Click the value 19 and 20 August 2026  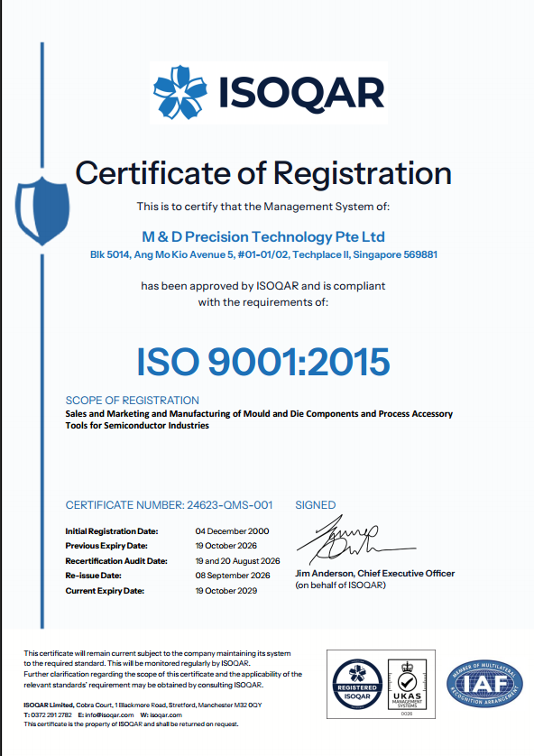coord(237,561)
